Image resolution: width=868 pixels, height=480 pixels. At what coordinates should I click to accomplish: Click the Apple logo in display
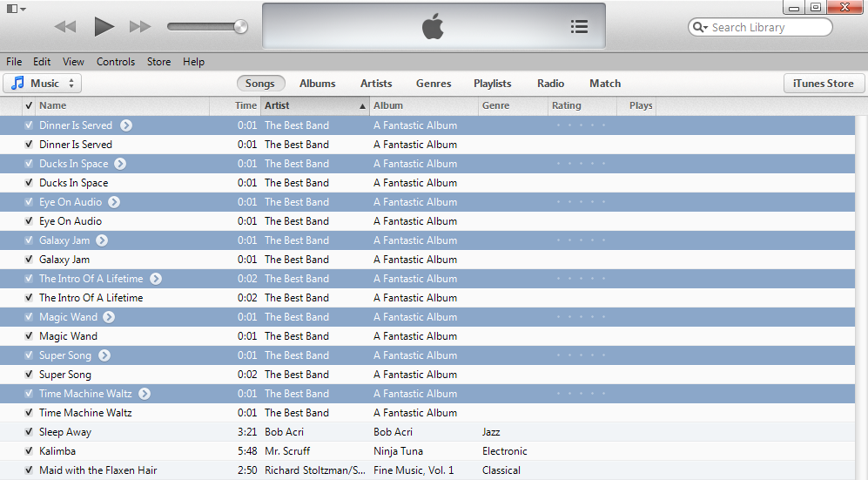pos(433,27)
